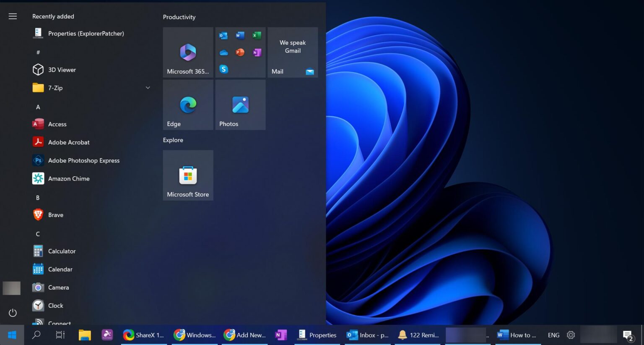Switch to ShareX taskbar window
Viewport: 644px width, 345px height.
tap(144, 335)
